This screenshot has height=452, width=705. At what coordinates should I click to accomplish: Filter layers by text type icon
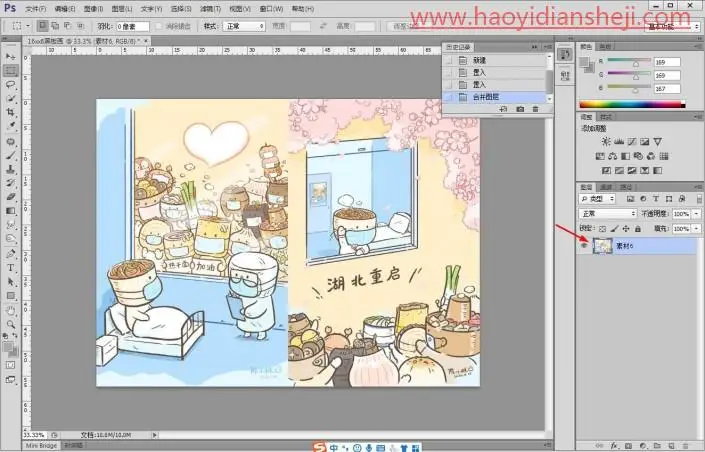(656, 199)
